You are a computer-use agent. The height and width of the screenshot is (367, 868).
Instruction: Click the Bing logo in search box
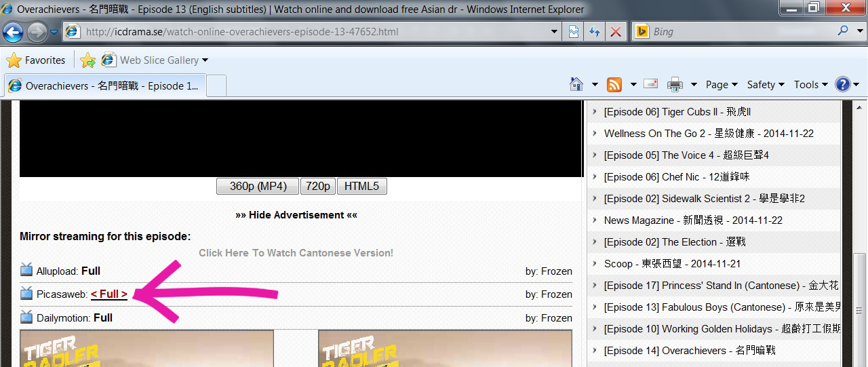click(641, 32)
